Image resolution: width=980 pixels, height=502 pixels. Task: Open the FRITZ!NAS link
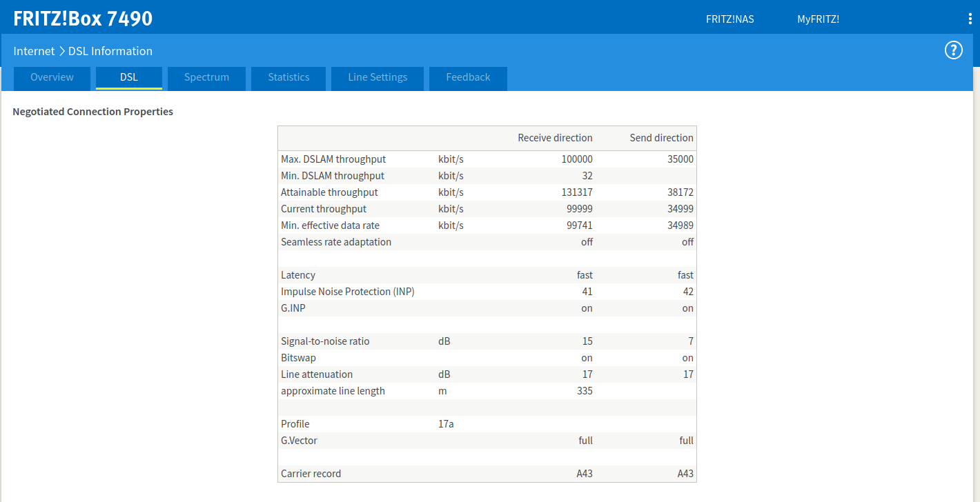click(729, 19)
